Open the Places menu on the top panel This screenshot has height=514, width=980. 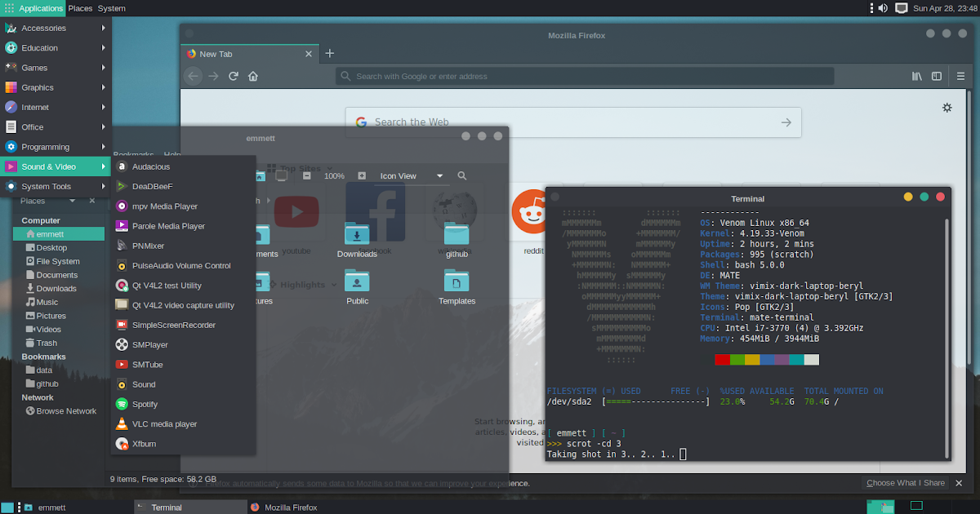tap(80, 7)
